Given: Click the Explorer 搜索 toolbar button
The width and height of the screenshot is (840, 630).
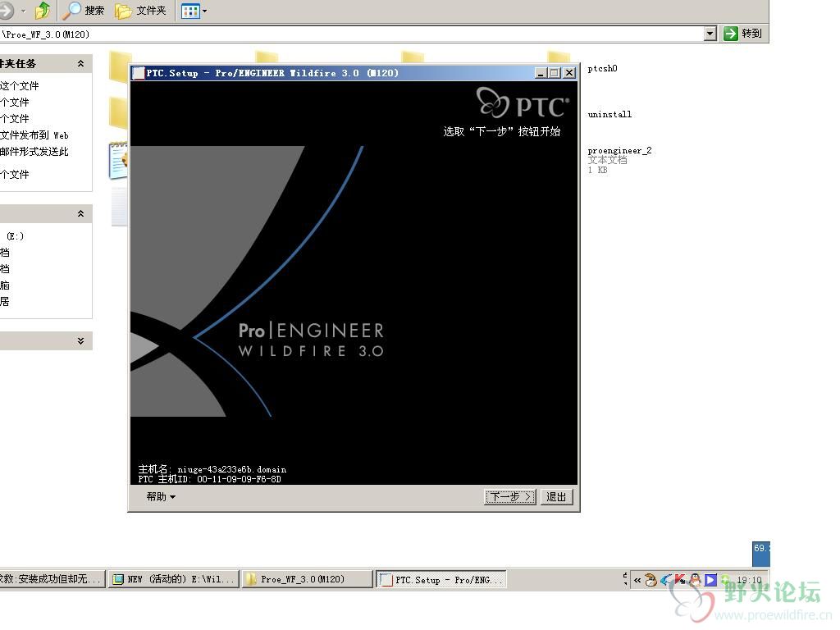Looking at the screenshot, I should click(83, 10).
